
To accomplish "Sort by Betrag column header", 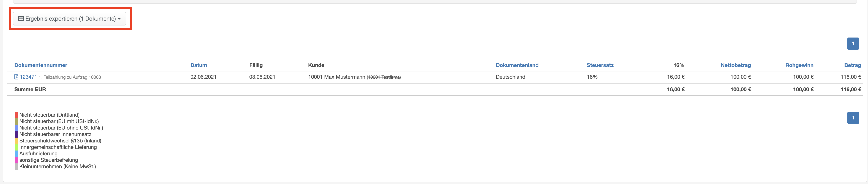I will [x=852, y=65].
